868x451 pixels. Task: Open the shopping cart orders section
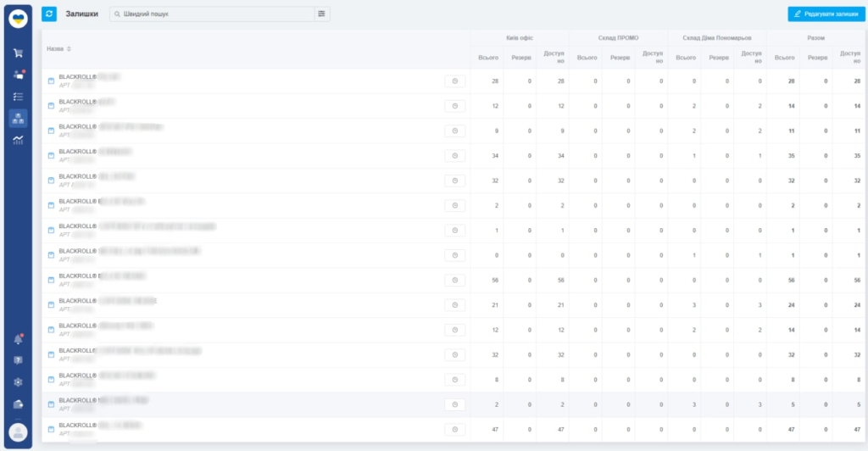pos(18,53)
